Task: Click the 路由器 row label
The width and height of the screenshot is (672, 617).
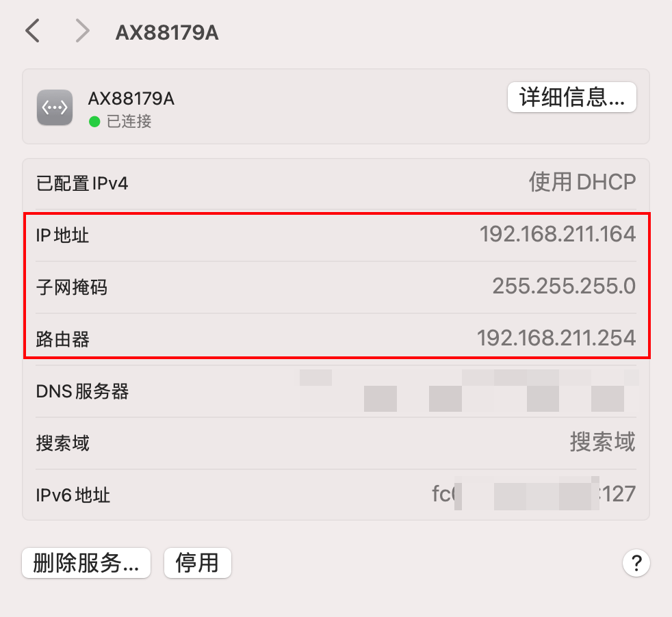Action: pos(62,339)
